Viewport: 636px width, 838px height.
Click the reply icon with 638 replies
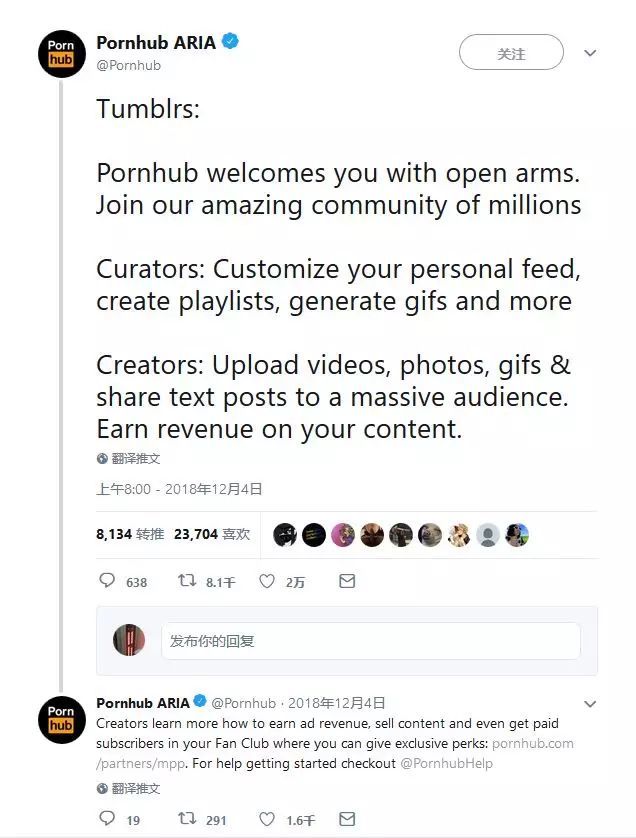(x=107, y=580)
